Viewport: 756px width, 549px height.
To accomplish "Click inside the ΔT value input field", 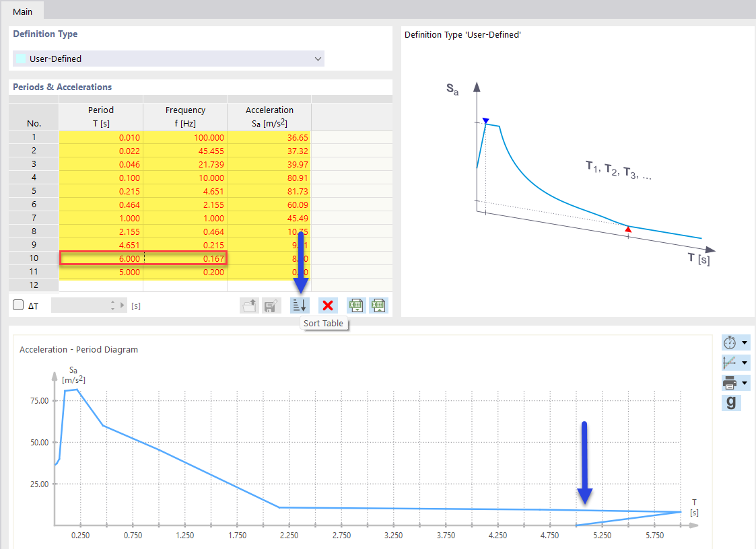I will (x=81, y=305).
